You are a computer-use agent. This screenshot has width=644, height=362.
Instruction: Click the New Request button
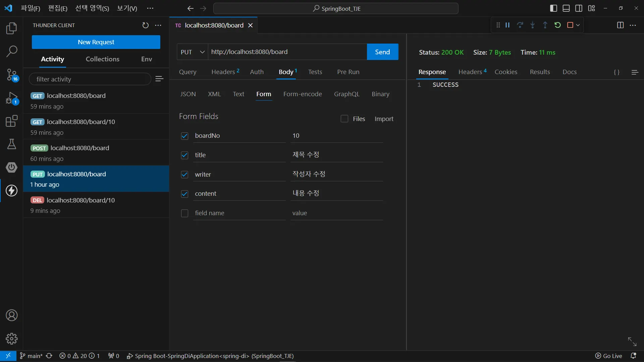pos(96,42)
